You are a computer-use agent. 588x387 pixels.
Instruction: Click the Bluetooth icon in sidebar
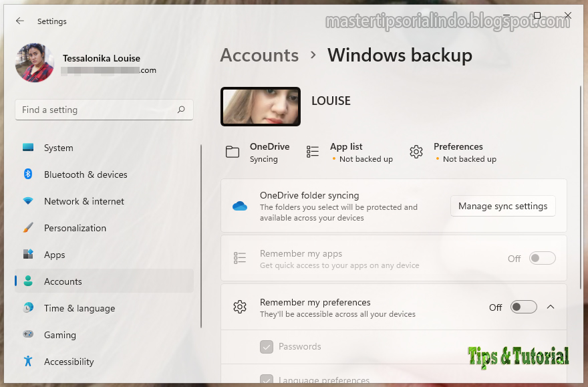[28, 174]
